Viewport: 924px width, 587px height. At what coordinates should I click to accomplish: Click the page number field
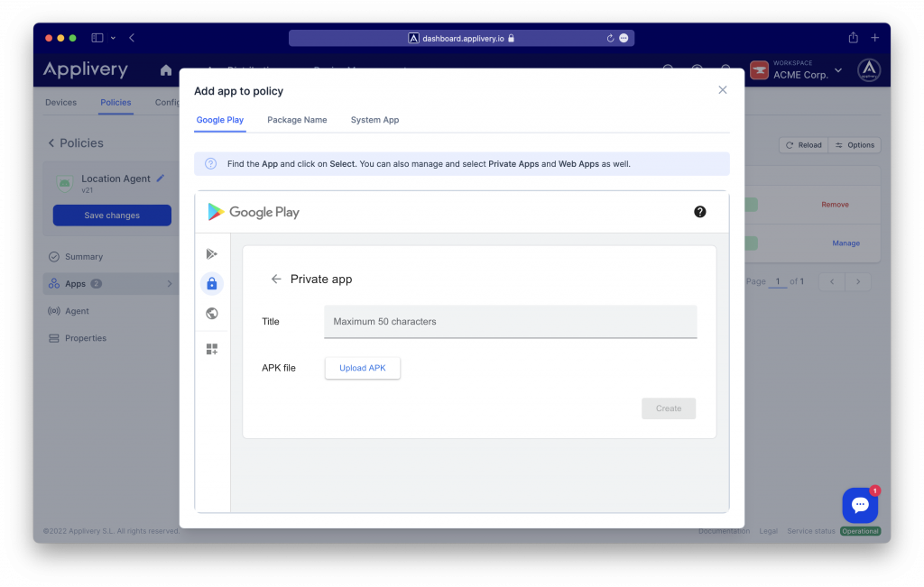[778, 281]
